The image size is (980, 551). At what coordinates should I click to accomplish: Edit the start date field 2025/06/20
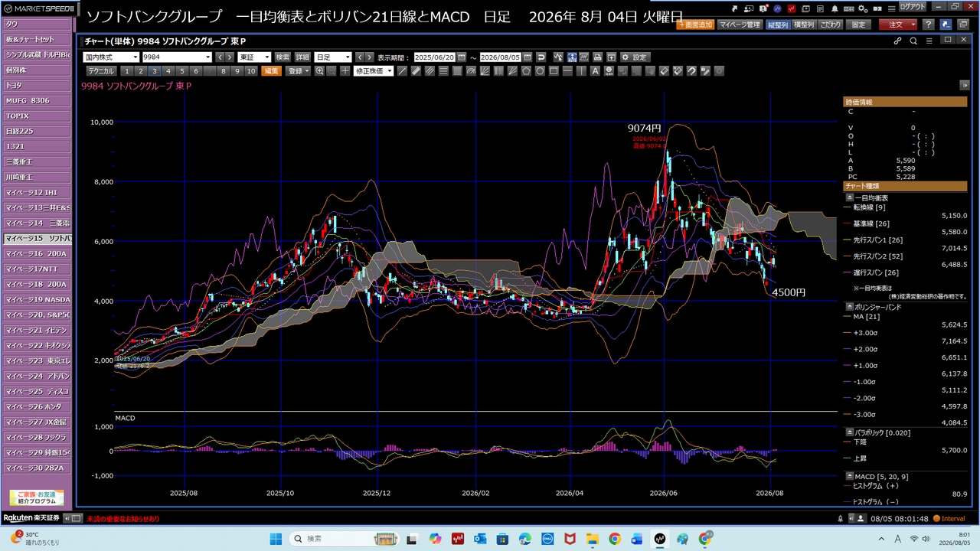point(435,57)
